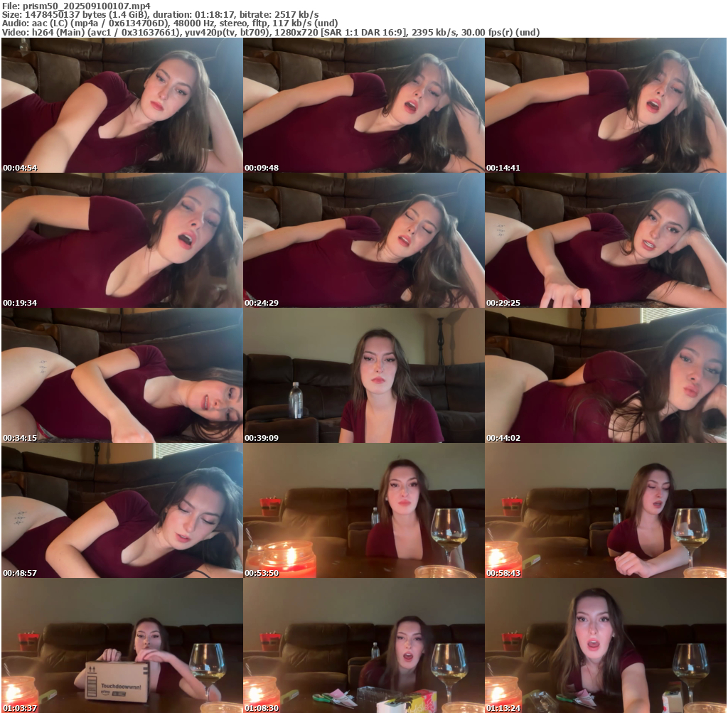Screen dimensions: 728x713
Task: Select the thumbnail timestamped 00:53:50
Action: coord(364,510)
